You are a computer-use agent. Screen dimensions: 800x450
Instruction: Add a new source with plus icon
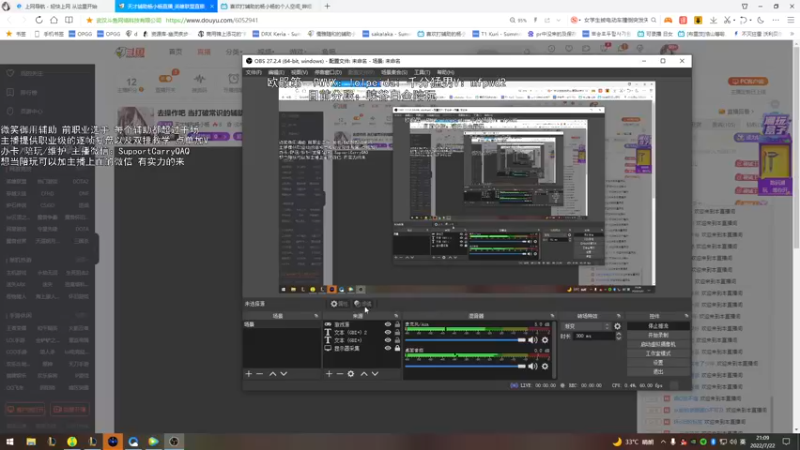click(329, 374)
